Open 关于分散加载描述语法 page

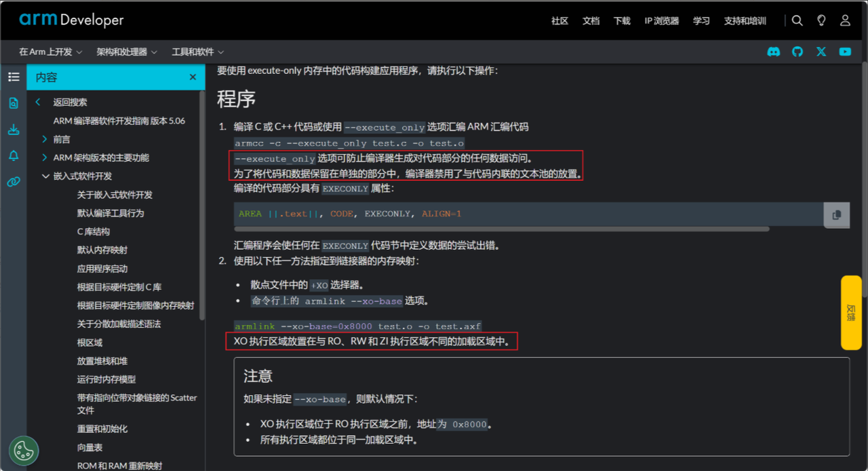pyautogui.click(x=119, y=324)
